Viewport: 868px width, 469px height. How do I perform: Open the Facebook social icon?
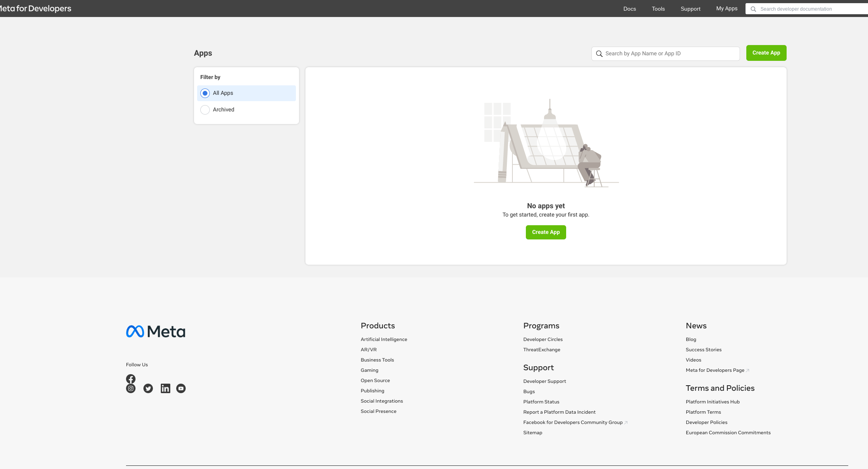pyautogui.click(x=131, y=379)
